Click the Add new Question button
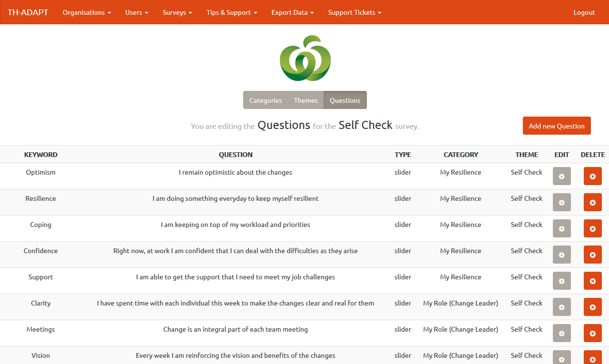This screenshot has height=364, width=609. 557,126
